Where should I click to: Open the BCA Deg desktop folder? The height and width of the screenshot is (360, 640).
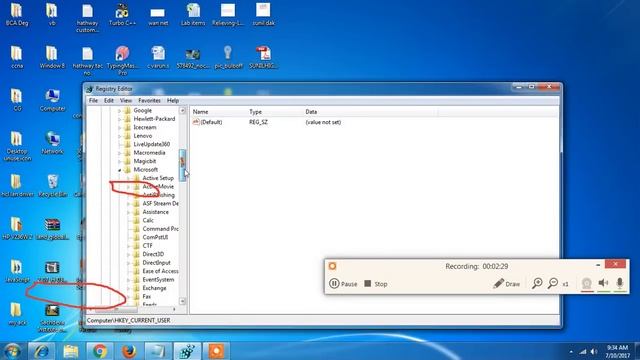[17, 14]
